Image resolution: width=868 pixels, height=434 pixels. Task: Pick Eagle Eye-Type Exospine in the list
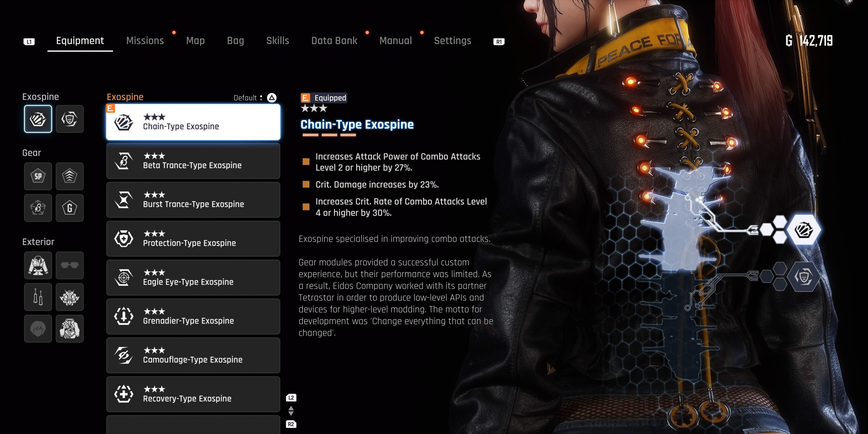[193, 277]
